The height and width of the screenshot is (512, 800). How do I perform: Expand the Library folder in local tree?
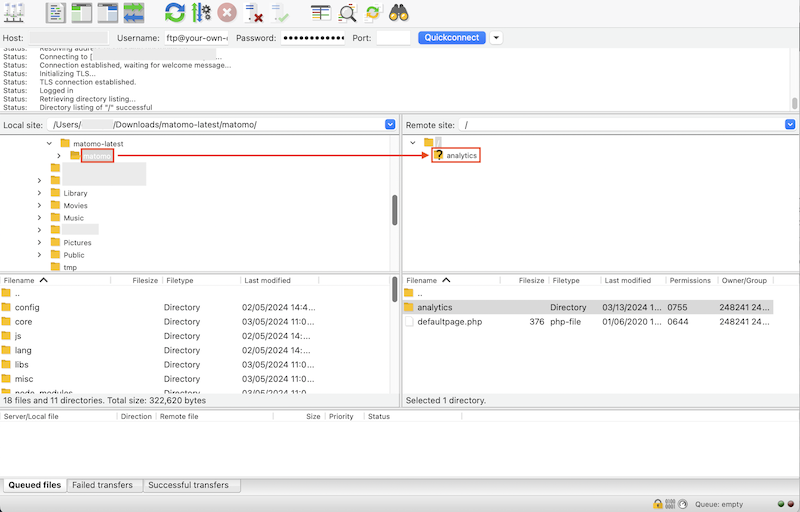[39, 193]
